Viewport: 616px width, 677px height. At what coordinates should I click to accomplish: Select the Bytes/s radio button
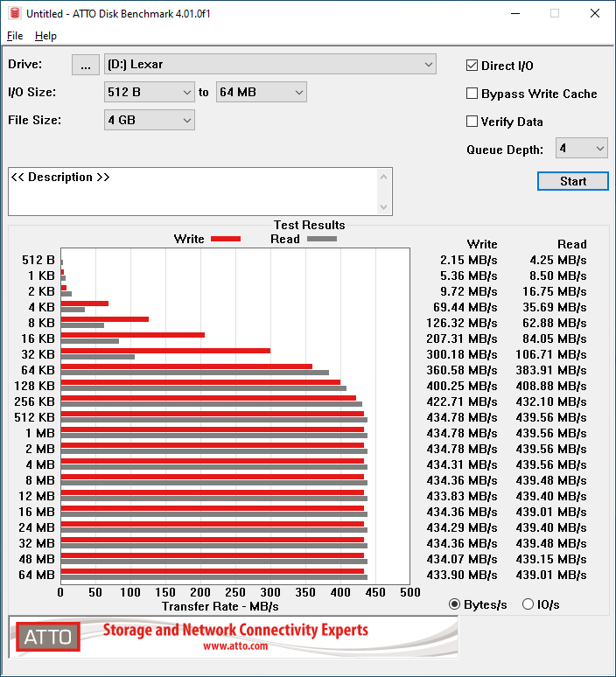click(x=454, y=604)
